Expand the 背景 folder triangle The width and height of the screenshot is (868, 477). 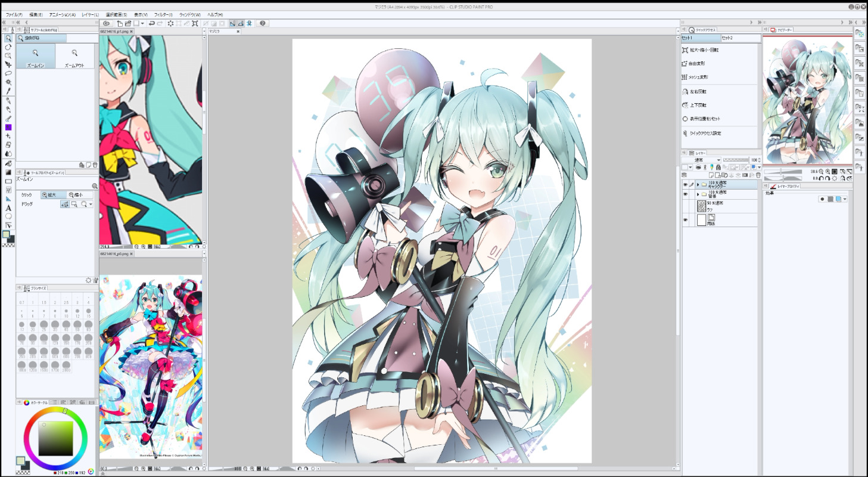tap(698, 194)
